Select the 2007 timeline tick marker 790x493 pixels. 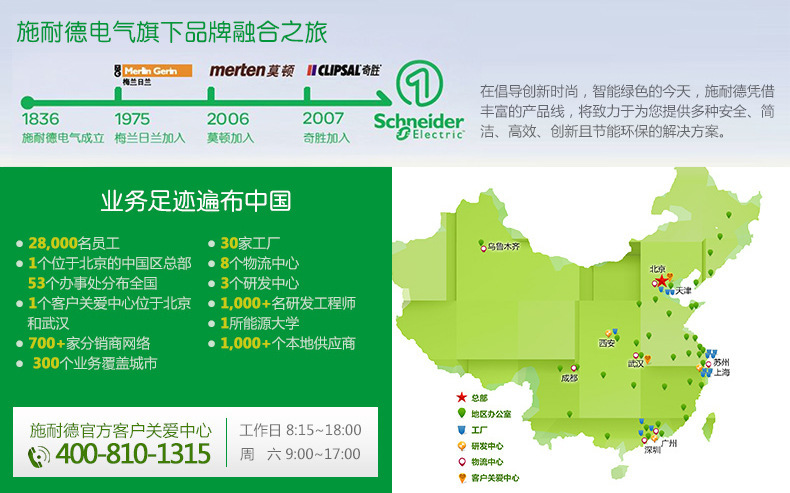307,94
